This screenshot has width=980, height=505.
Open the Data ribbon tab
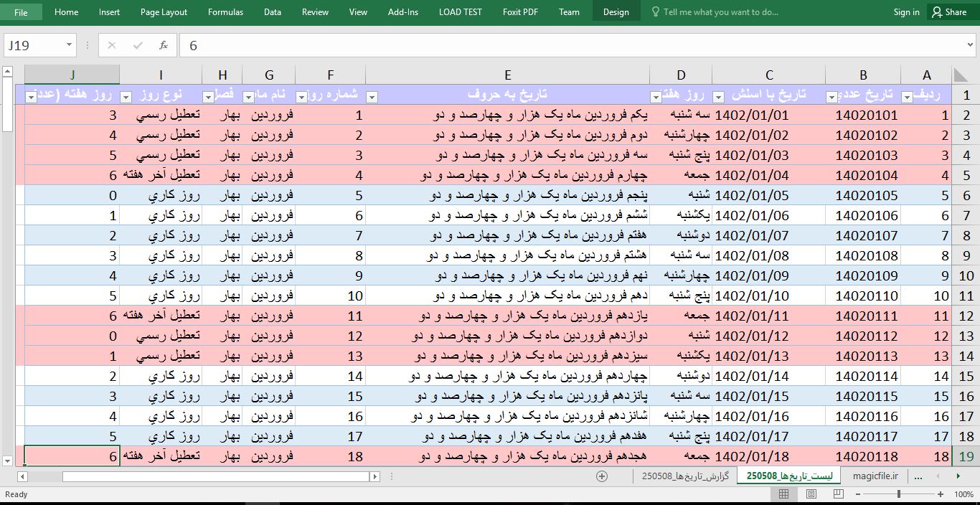[273, 12]
